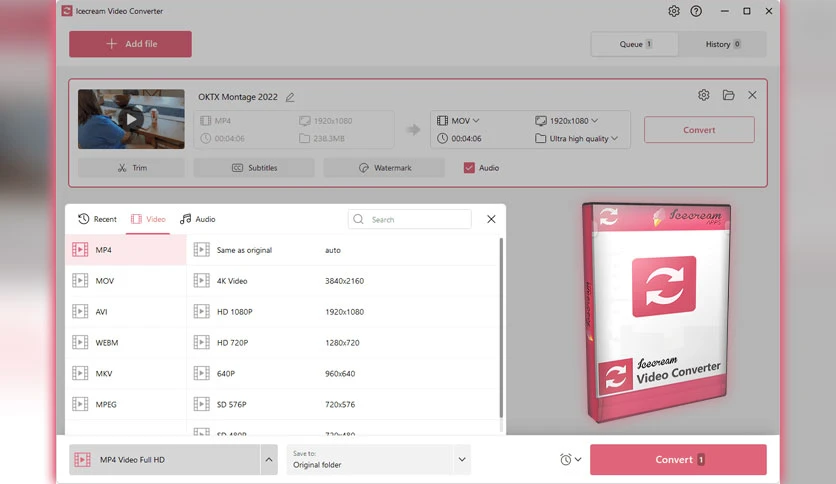Switch to the Queue tab
Viewport: 836px width, 484px height.
point(635,44)
